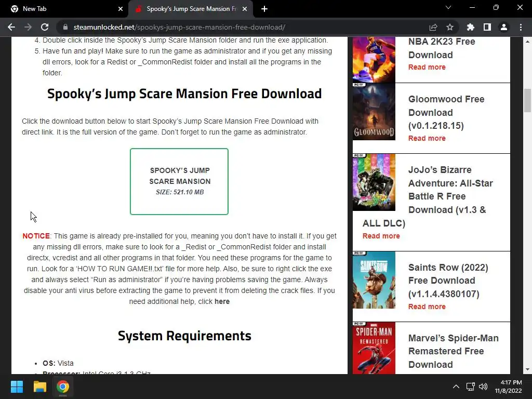The height and width of the screenshot is (399, 532).
Task: Open the network status tray icon
Action: 470,387
